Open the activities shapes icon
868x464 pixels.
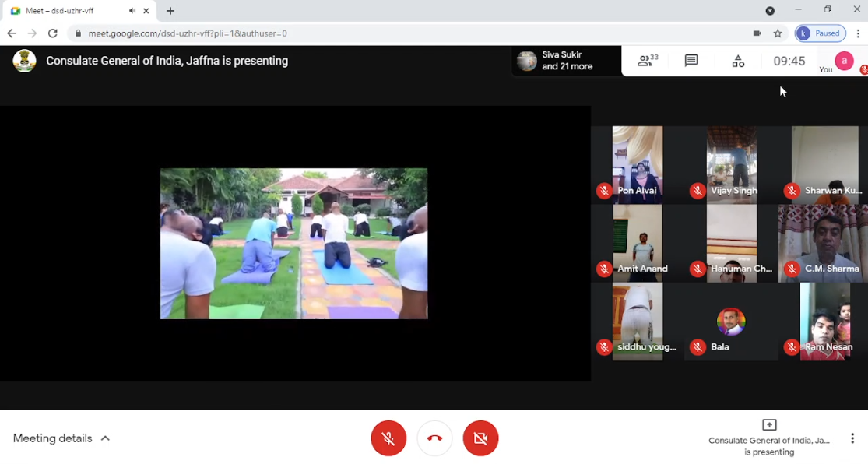[738, 61]
